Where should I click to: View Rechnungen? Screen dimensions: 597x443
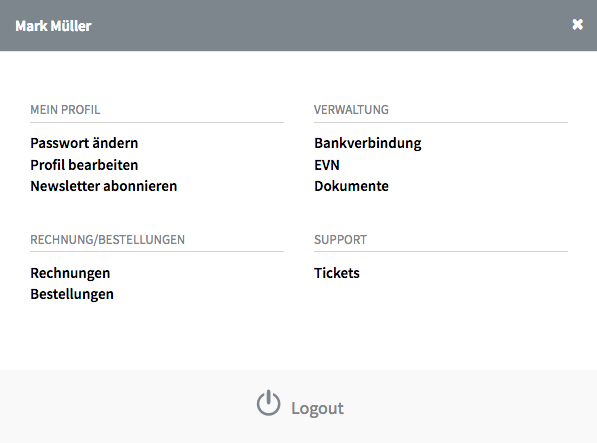70,273
